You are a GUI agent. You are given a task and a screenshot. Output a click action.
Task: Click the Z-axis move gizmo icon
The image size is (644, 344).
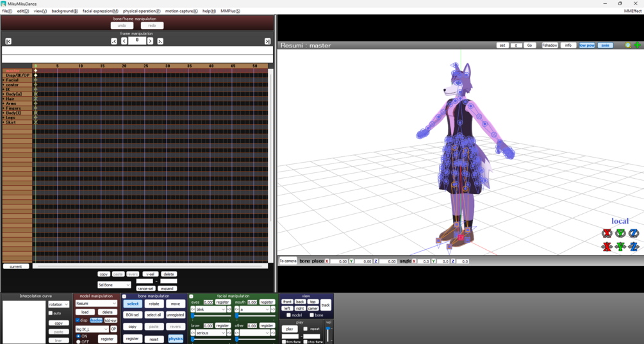(x=634, y=247)
